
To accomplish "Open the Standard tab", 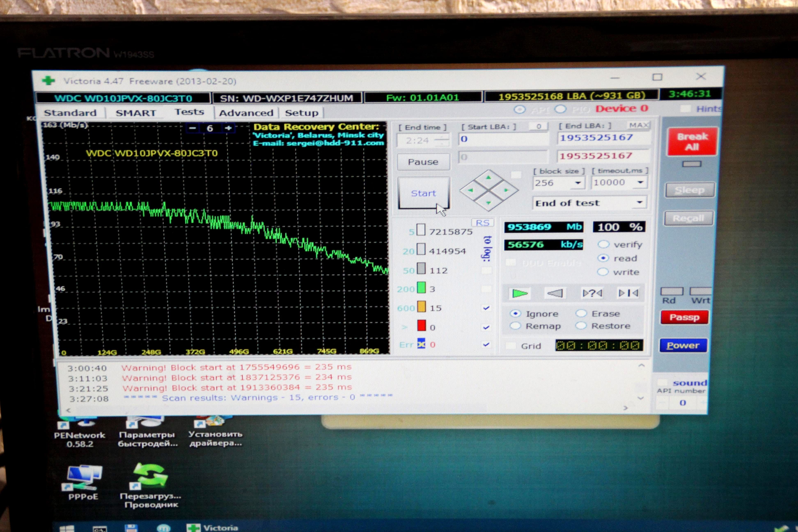I will 70,113.
